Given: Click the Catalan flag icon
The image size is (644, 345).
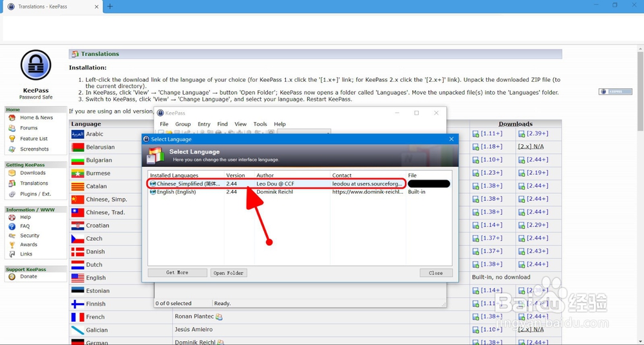Looking at the screenshot, I should (78, 187).
